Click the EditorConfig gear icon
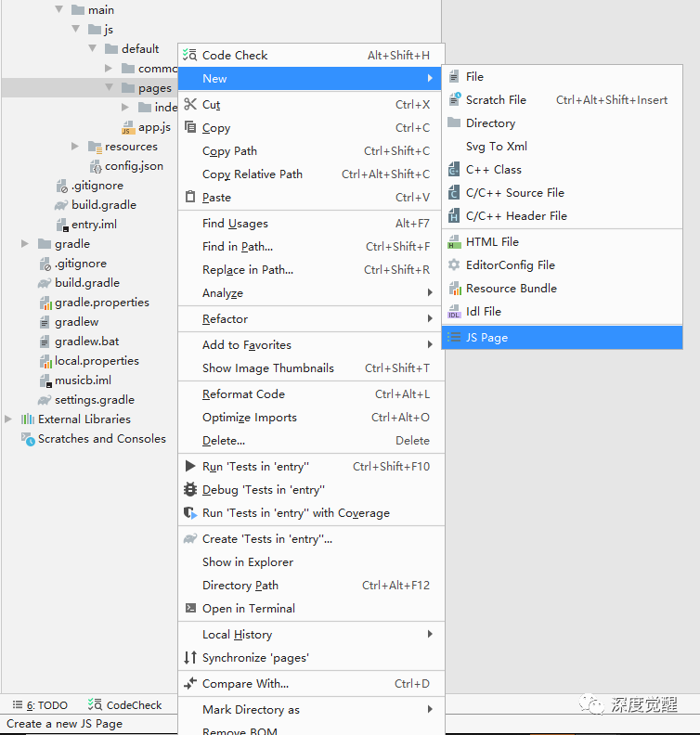 pos(454,264)
